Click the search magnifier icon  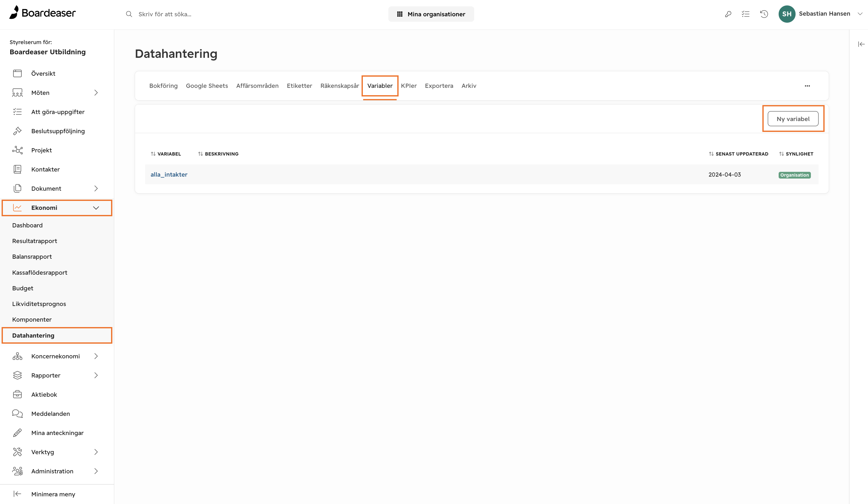coord(129,14)
